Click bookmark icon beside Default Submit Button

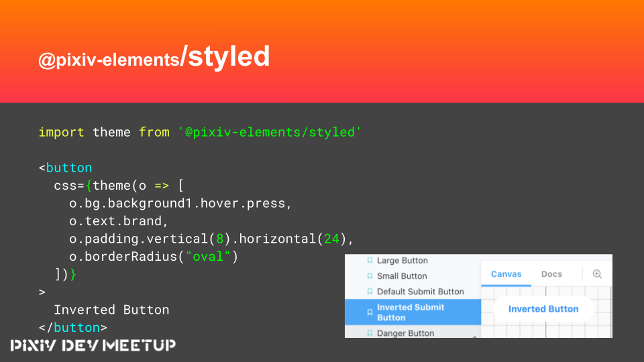[370, 292]
